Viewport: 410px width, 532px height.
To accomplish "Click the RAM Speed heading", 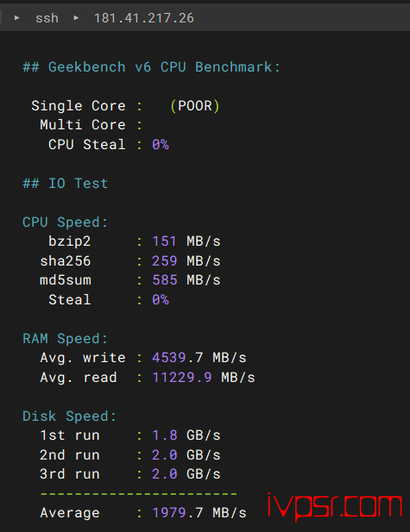I will [66, 339].
